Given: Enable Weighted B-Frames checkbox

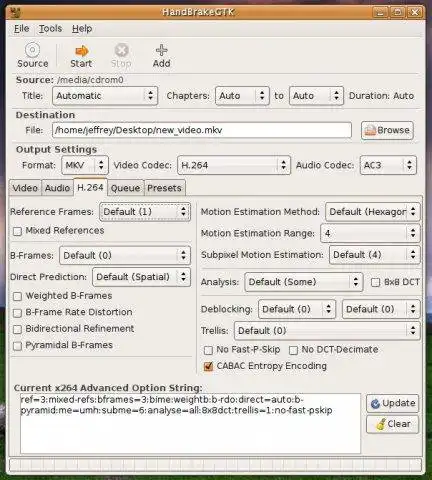Looking at the screenshot, I should [x=17, y=296].
